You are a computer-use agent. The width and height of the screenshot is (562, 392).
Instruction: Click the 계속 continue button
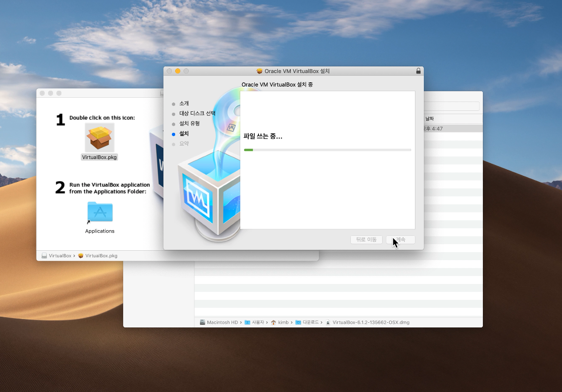(x=400, y=240)
